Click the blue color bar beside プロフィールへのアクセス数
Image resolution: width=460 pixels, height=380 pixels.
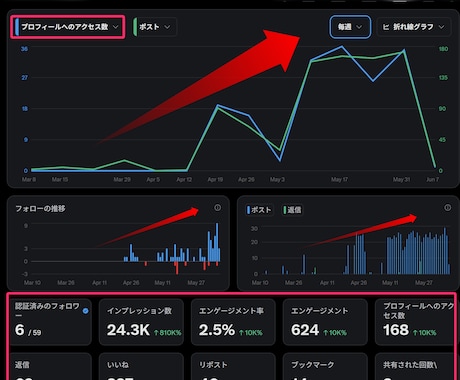(x=17, y=27)
